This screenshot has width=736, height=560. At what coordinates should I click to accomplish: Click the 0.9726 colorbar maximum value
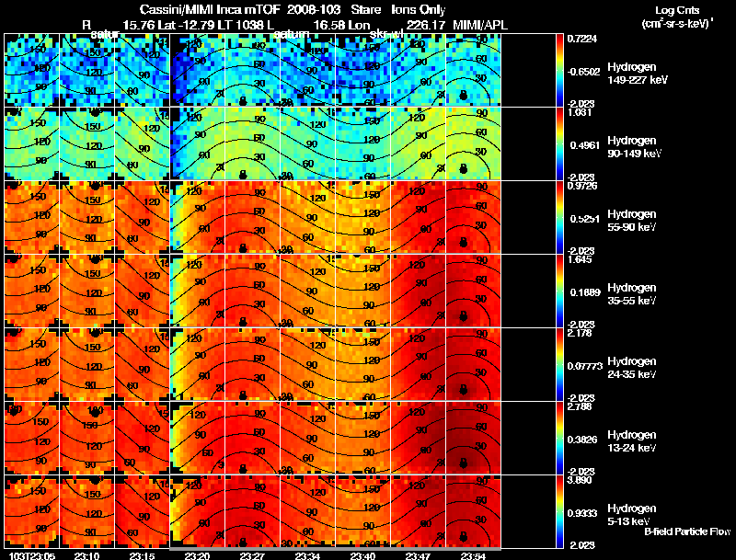[582, 186]
